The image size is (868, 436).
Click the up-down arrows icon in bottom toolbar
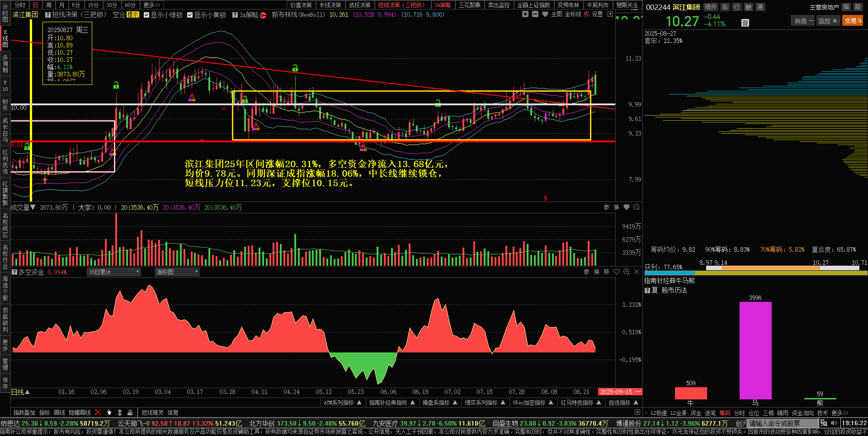tap(120, 412)
